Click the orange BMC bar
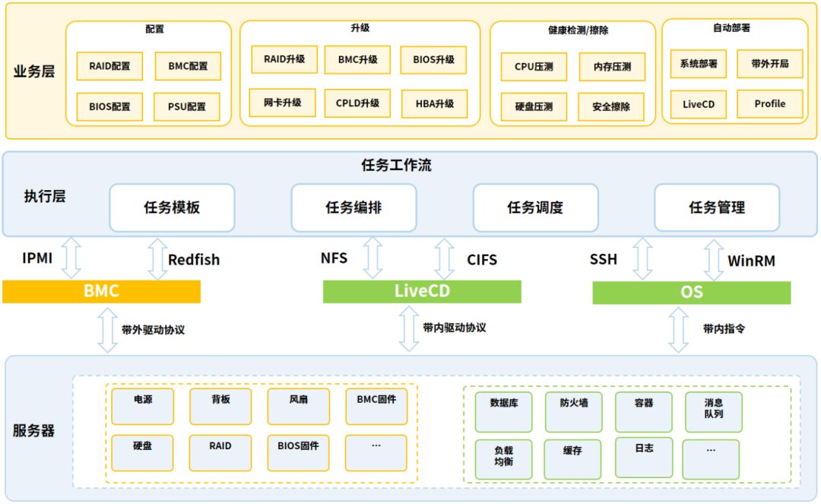821x504 pixels. click(x=101, y=292)
